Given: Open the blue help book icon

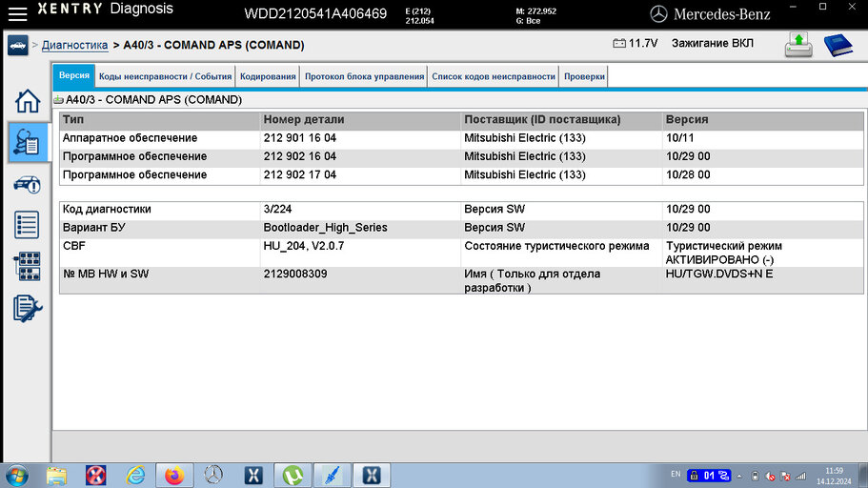Looking at the screenshot, I should tap(838, 45).
